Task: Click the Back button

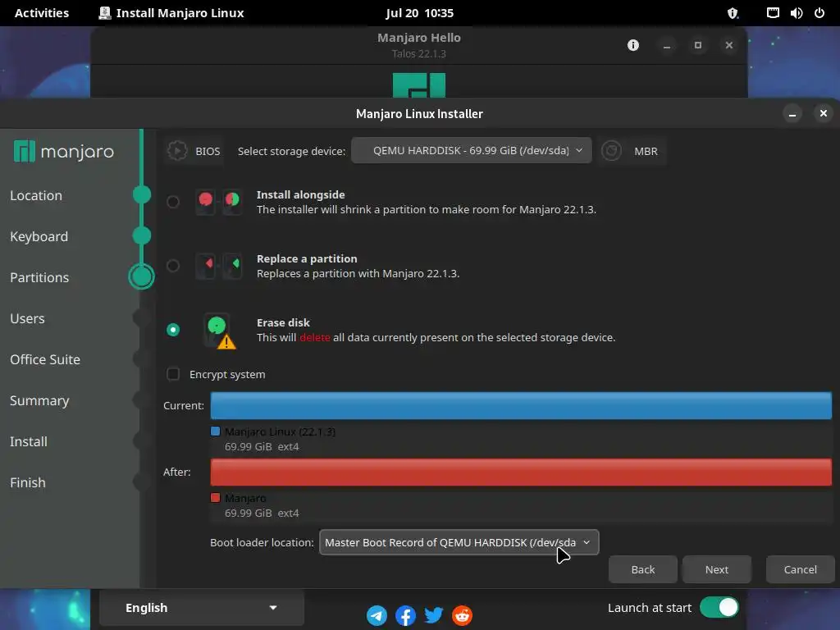Action: click(643, 569)
